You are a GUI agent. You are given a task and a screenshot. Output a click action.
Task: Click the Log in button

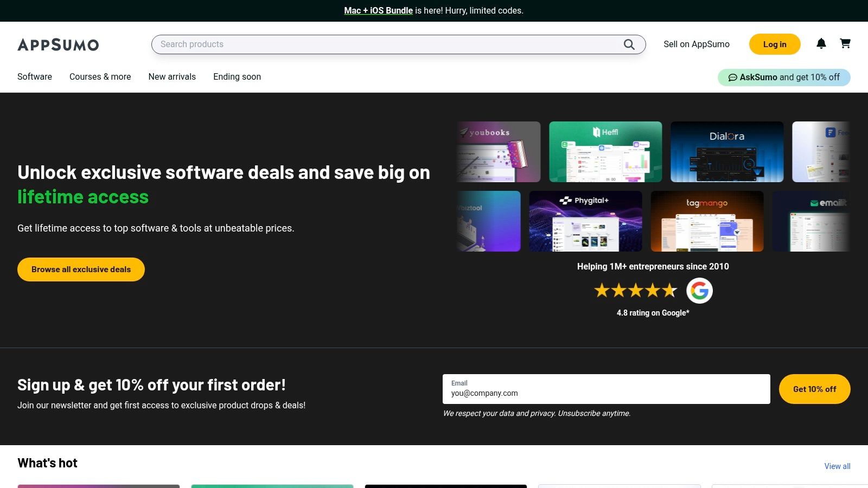tap(775, 44)
